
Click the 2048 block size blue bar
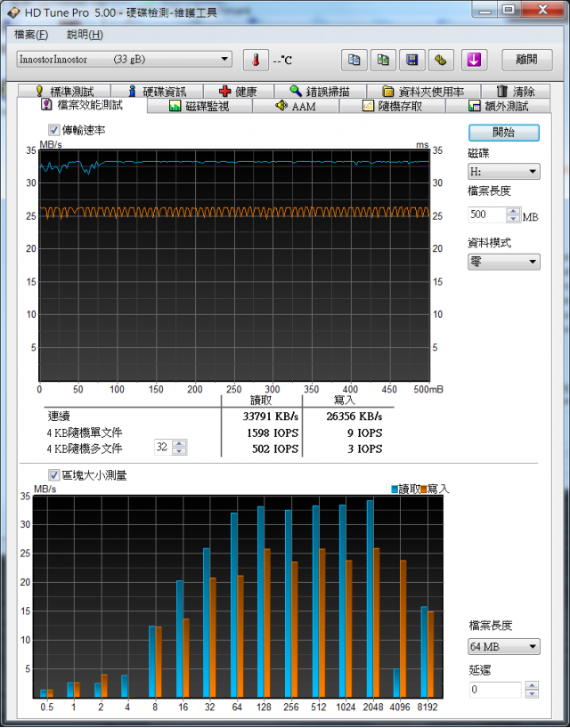click(370, 599)
